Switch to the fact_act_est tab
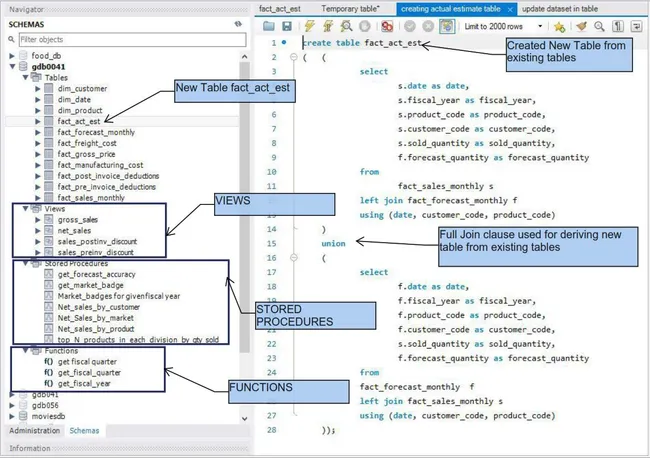The height and width of the screenshot is (458, 650). click(280, 9)
